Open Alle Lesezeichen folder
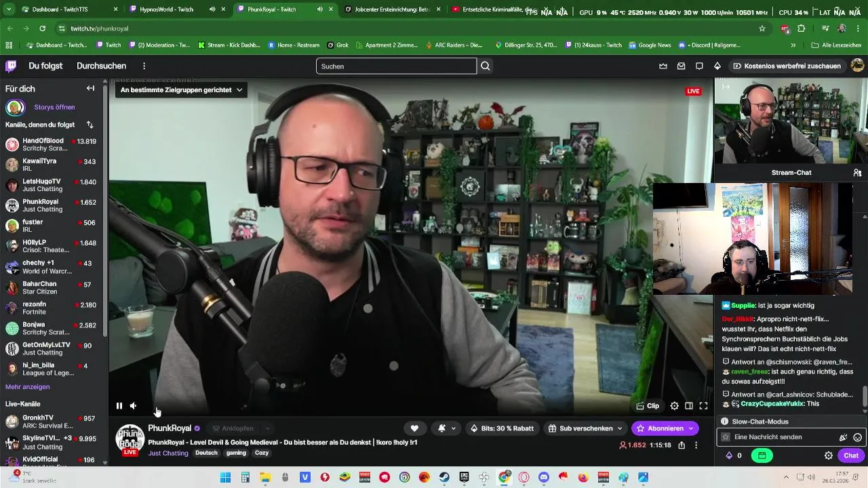This screenshot has width=868, height=488. click(x=836, y=45)
